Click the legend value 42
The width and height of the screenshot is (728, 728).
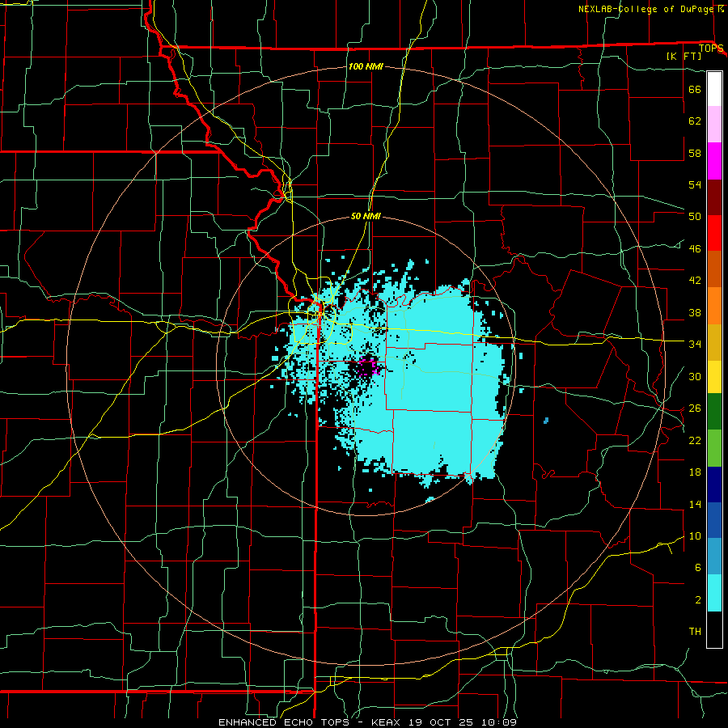point(695,281)
